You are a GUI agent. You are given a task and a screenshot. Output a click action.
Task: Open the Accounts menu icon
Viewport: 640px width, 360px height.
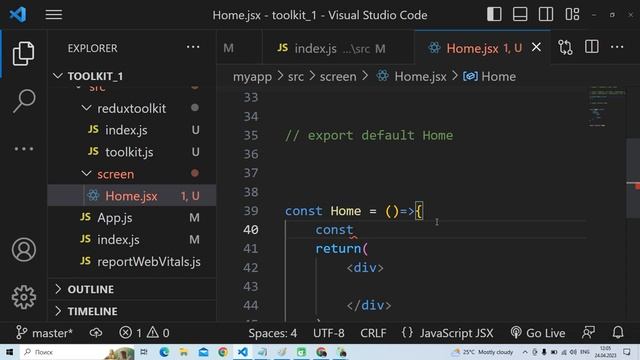[24, 249]
